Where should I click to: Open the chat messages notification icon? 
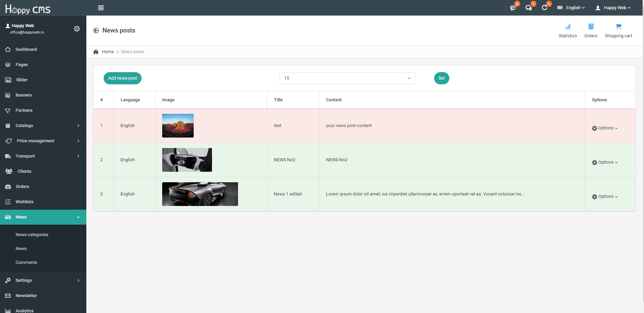(x=529, y=8)
